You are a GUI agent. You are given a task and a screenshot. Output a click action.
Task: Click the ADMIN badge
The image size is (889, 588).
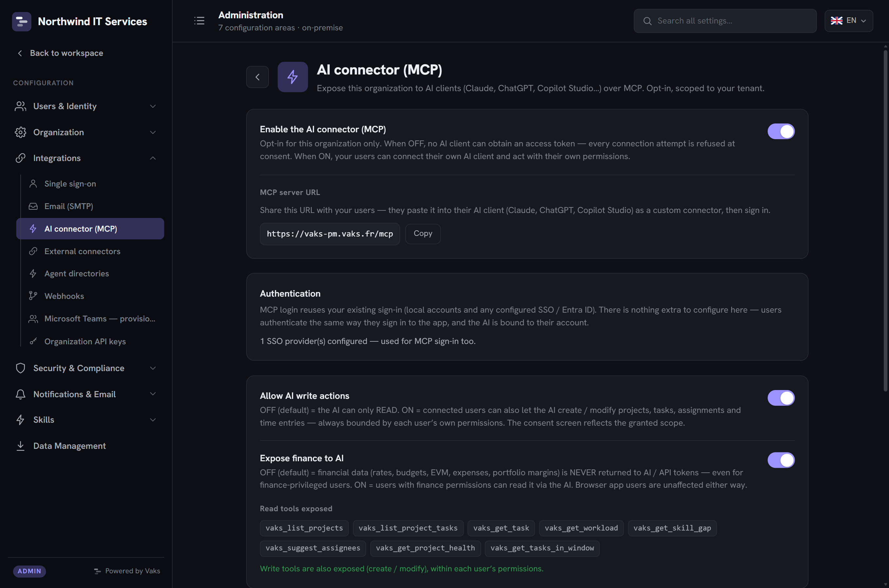[29, 571]
